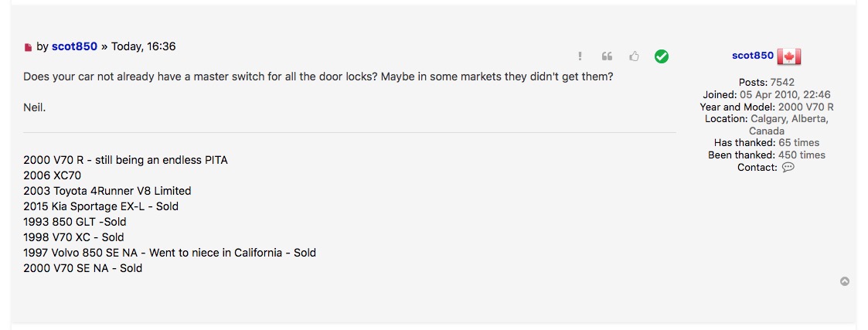868x330 pixels.
Task: Click the Today, 16:36 timestamp
Action: pos(143,46)
